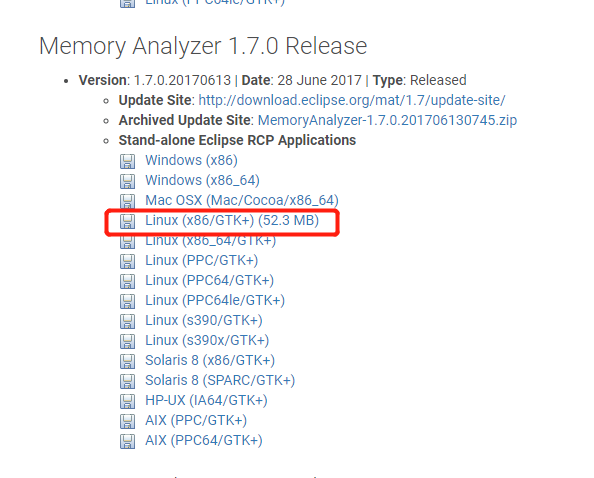Click the disk icon beside Windows (x86_64)

tap(127, 181)
